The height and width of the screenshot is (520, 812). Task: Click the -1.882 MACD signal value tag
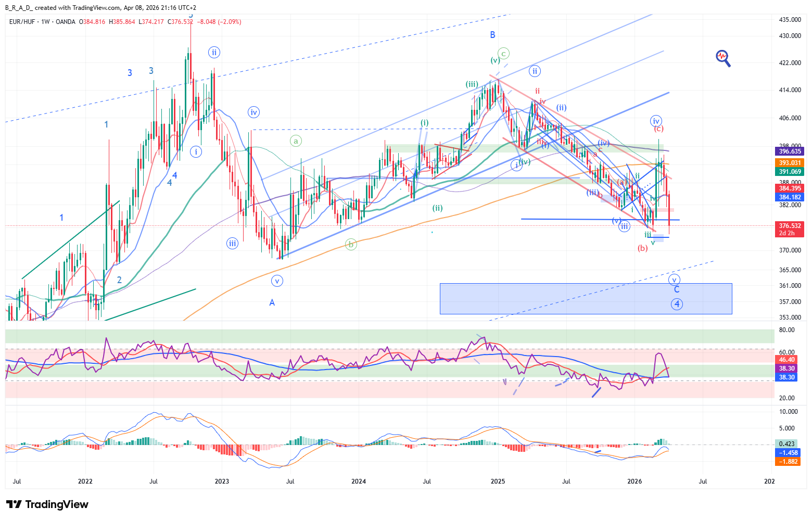point(787,462)
